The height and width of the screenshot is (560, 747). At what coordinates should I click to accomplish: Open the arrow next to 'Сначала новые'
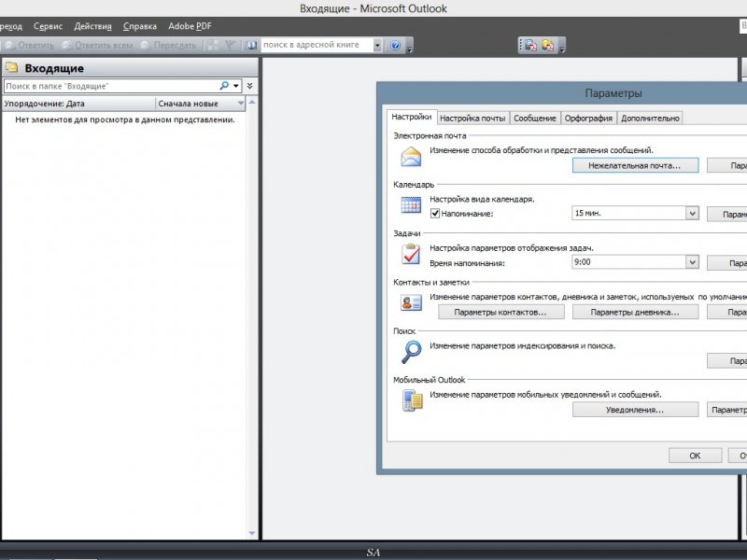pyautogui.click(x=241, y=104)
